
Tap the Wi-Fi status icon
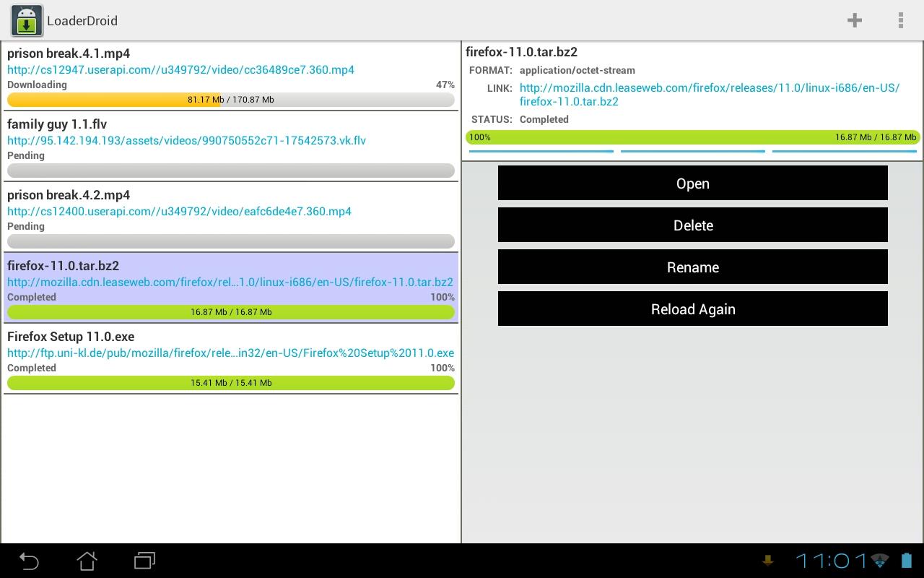(879, 561)
